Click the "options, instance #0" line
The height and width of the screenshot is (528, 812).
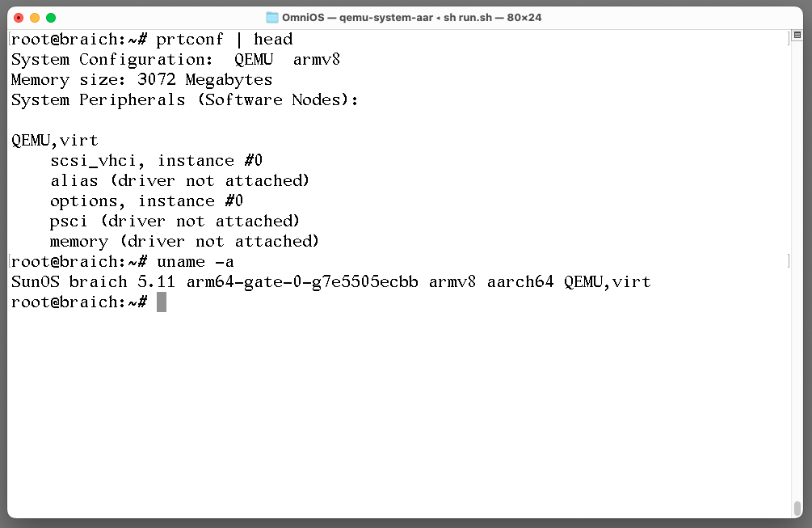[146, 201]
